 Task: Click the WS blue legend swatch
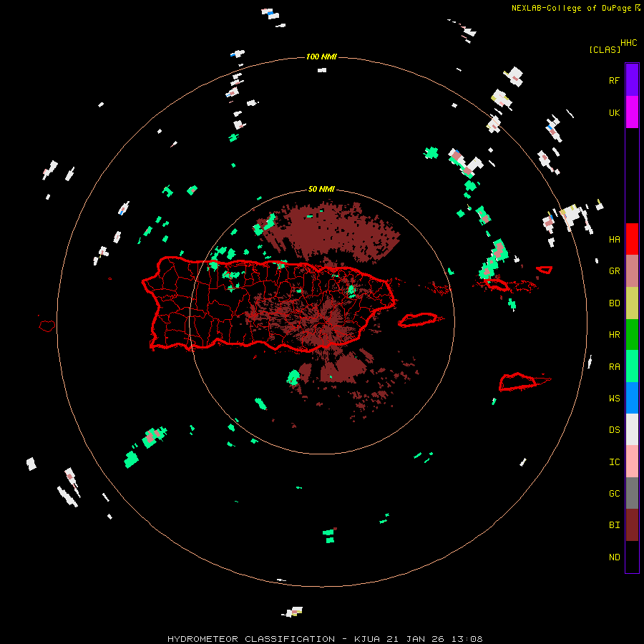coord(632,398)
